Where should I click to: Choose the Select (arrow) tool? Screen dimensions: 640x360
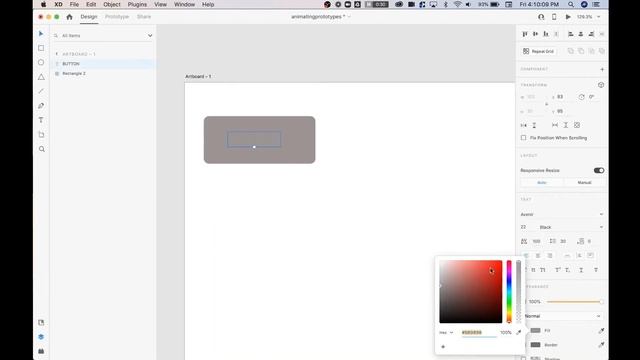tap(41, 33)
